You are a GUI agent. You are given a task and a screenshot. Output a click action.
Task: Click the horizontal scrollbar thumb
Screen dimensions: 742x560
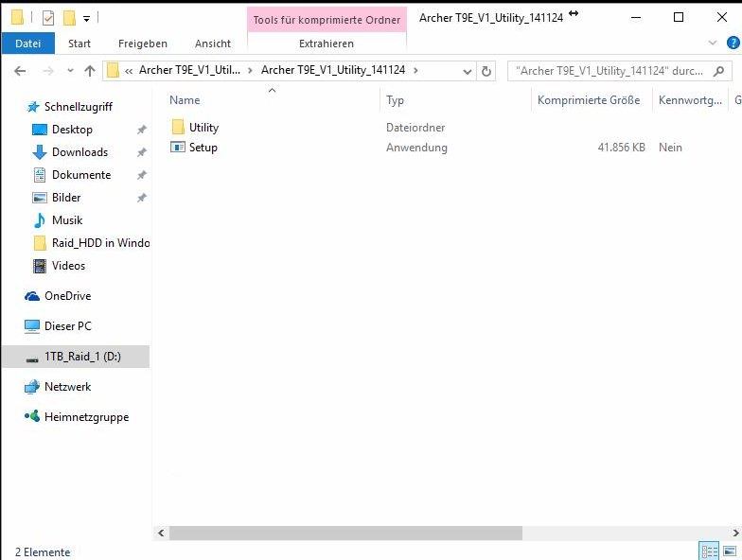tap(346, 534)
